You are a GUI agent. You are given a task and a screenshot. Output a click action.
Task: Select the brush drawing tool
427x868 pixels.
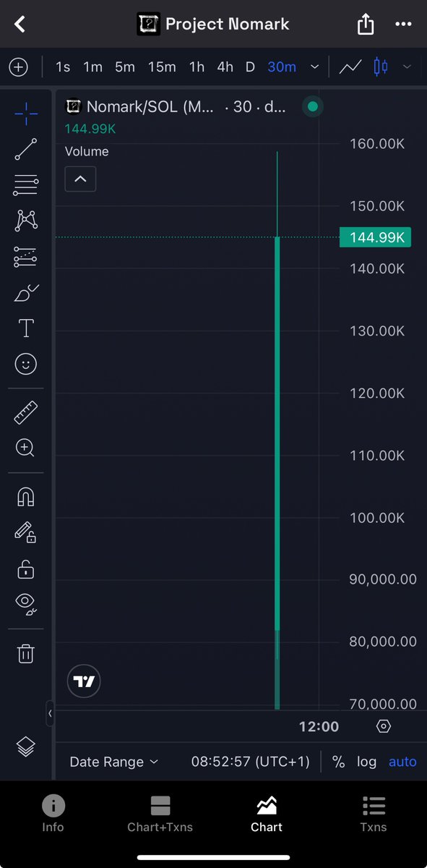[26, 293]
